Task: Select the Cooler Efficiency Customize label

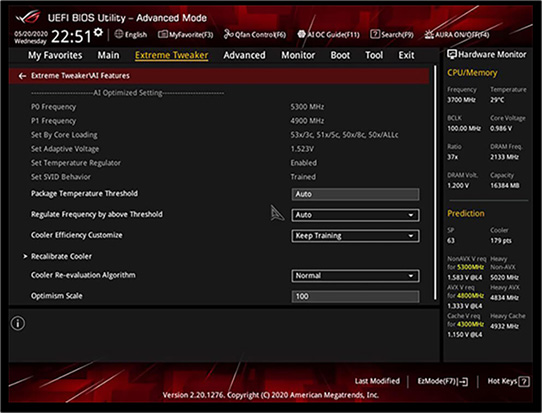Action: pyautogui.click(x=77, y=235)
